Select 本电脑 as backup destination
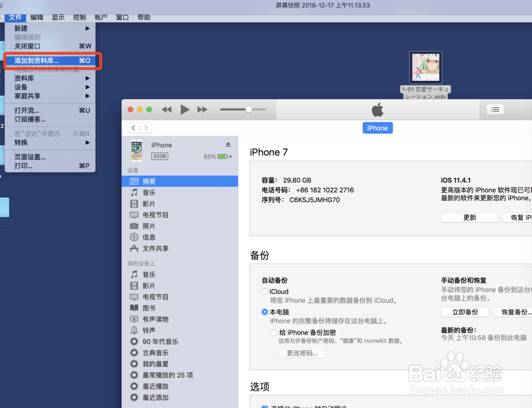Image resolution: width=532 pixels, height=408 pixels. click(265, 312)
